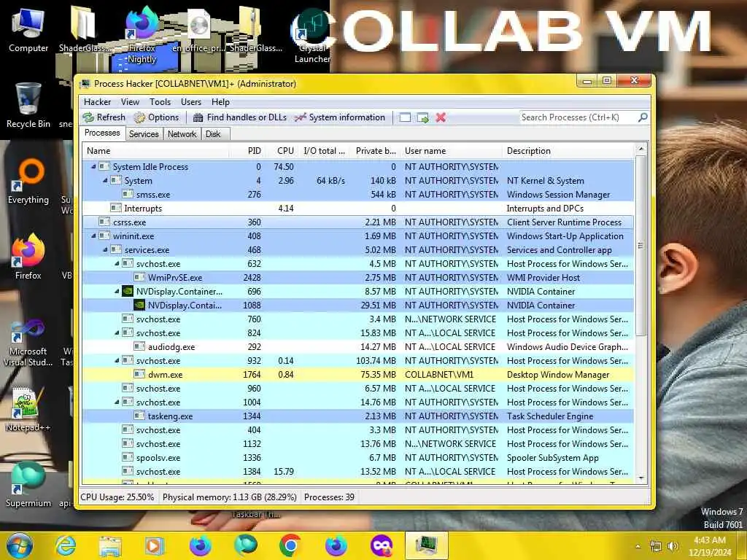747x560 pixels.
Task: Select the audiodg.exe process row
Action: click(x=357, y=346)
